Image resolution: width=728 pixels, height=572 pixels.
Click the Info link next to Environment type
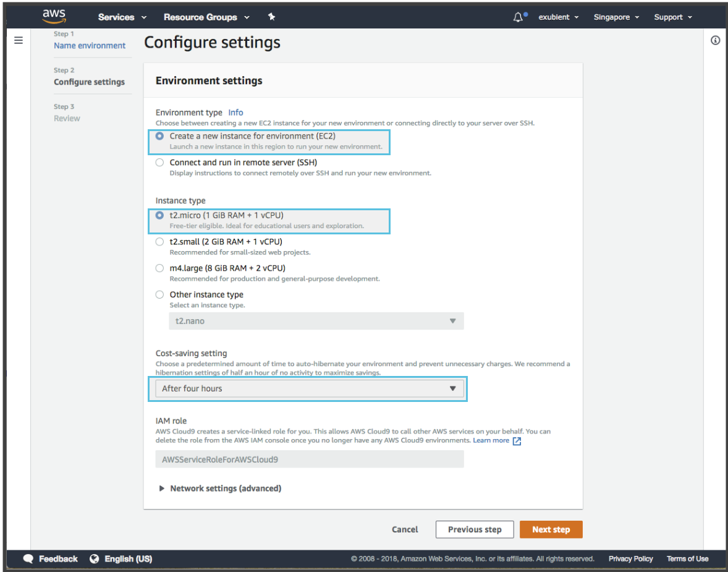(235, 113)
